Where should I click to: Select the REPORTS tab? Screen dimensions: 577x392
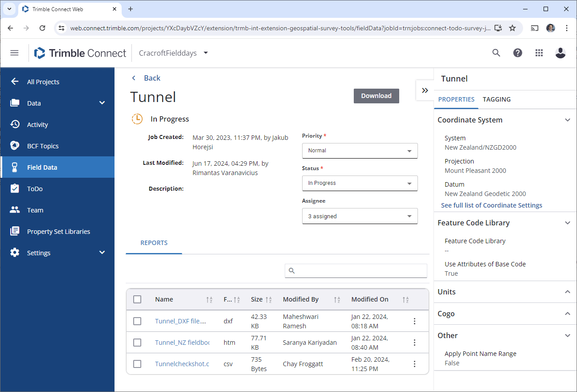coord(154,243)
